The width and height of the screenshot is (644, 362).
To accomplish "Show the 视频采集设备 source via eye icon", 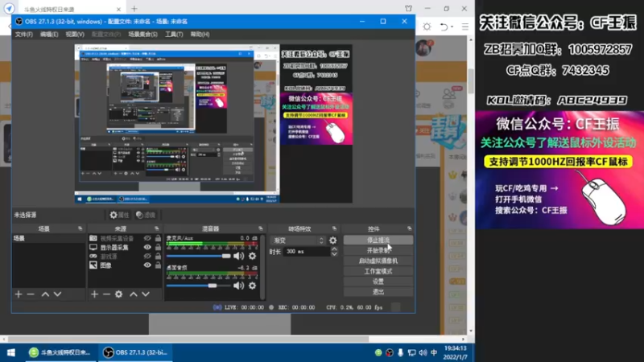I will pos(147,238).
